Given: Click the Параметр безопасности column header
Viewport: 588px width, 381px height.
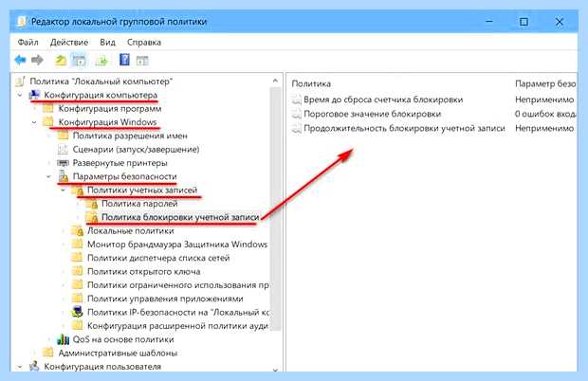Looking at the screenshot, I should click(545, 83).
